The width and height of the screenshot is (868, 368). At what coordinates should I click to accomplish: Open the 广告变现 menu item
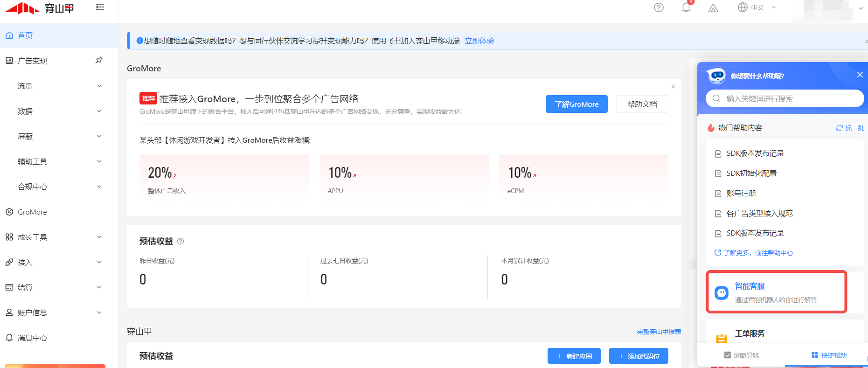click(59, 61)
